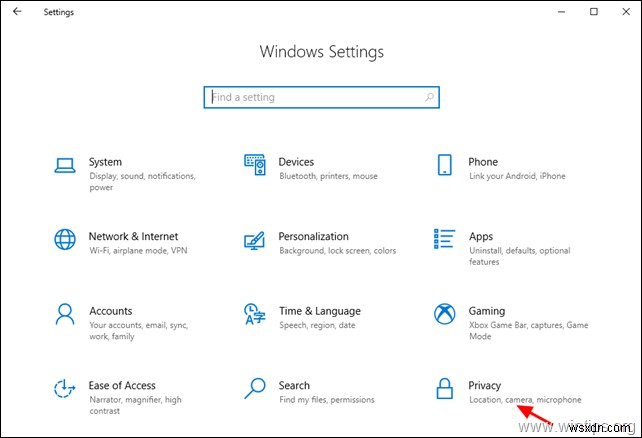Click the Network & Internet globe icon
642x438 pixels.
tap(65, 240)
